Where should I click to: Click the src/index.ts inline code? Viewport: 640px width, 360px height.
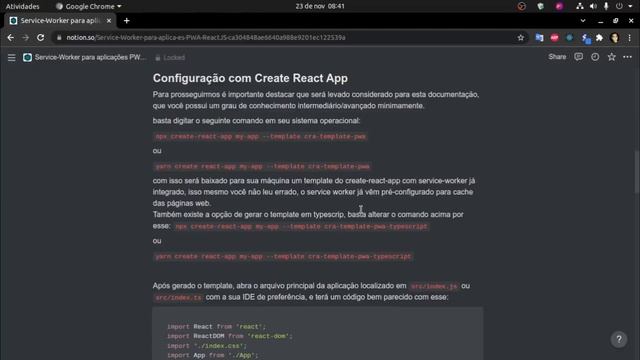pyautogui.click(x=178, y=298)
